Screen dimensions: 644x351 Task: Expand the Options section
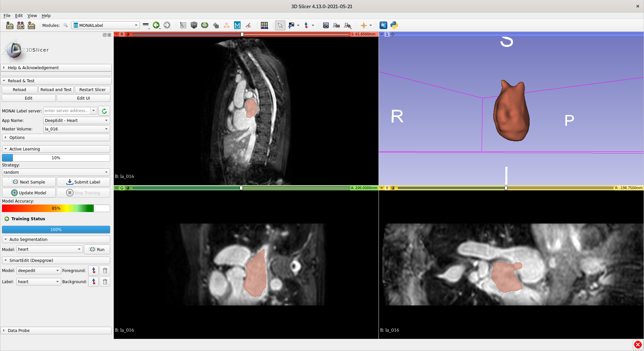point(56,138)
